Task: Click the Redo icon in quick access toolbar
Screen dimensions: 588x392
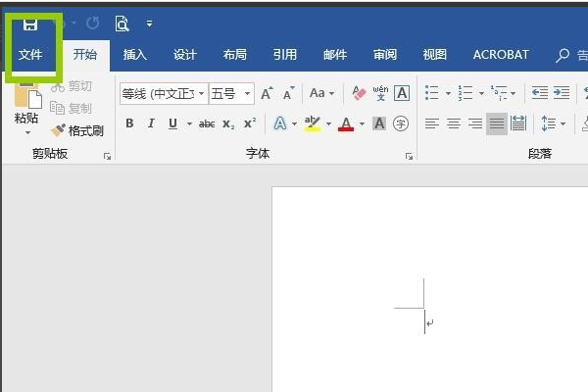Action: [93, 24]
